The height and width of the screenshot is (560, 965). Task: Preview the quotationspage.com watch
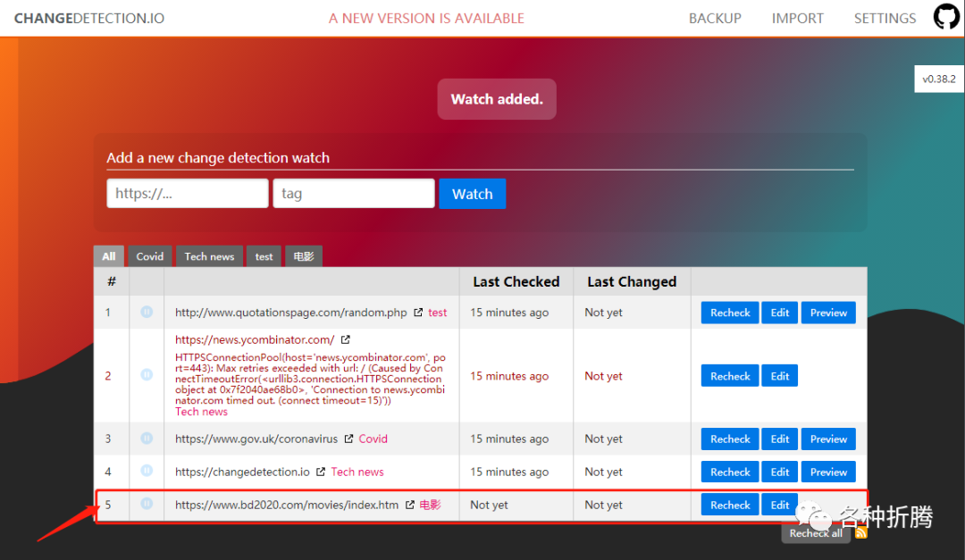click(828, 313)
